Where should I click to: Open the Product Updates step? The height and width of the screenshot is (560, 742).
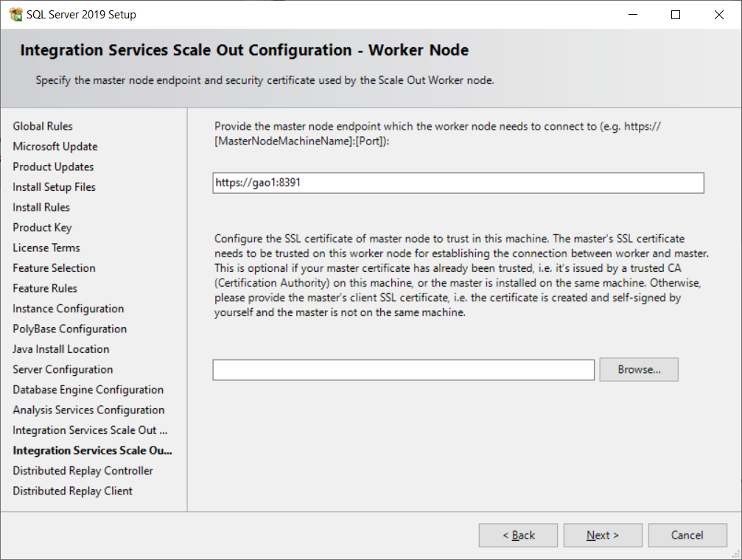pyautogui.click(x=52, y=167)
